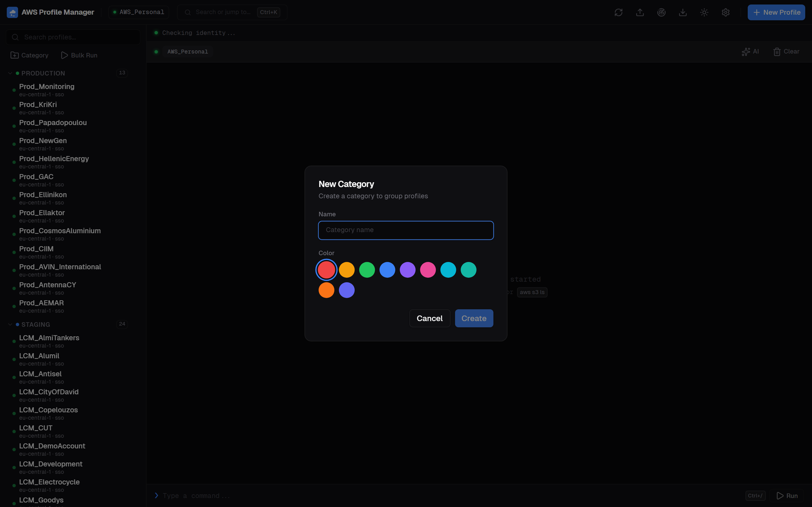Open the radar scan icon in the toolbar
The image size is (812, 507).
(x=661, y=12)
